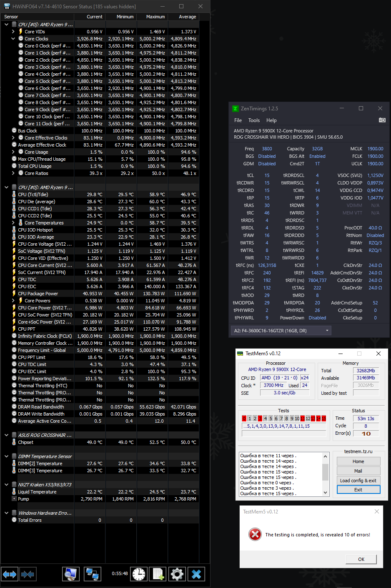The width and height of the screenshot is (391, 588).
Task: Collapse the Core Clocks row
Action: (13, 39)
